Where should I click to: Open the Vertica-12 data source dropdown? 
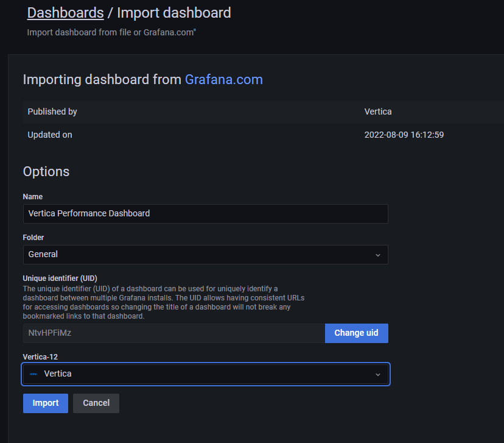205,374
